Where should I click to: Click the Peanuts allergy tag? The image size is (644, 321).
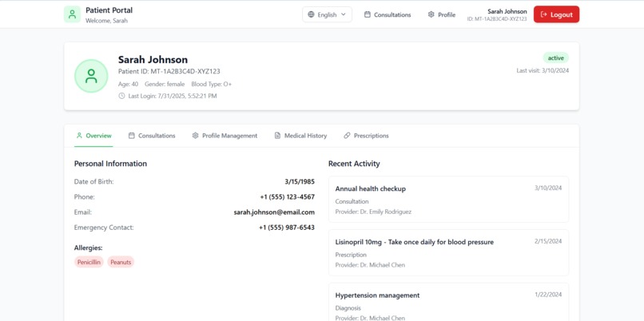point(121,262)
